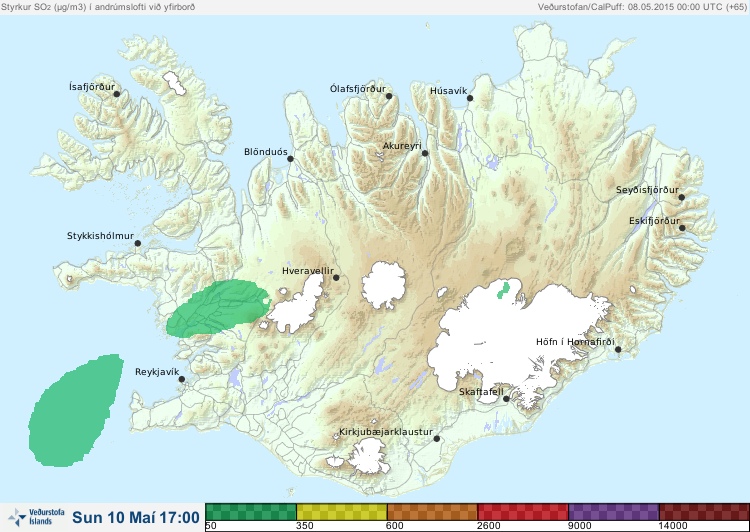Click the Stykkishólmur label
Screen dimensions: 750x532
point(100,236)
